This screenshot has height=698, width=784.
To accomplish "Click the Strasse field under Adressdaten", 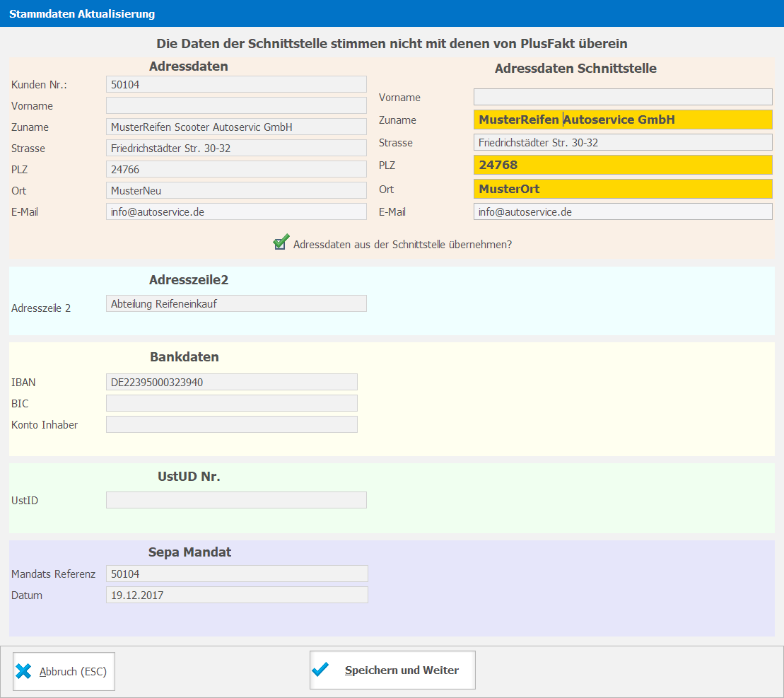I will (x=237, y=148).
